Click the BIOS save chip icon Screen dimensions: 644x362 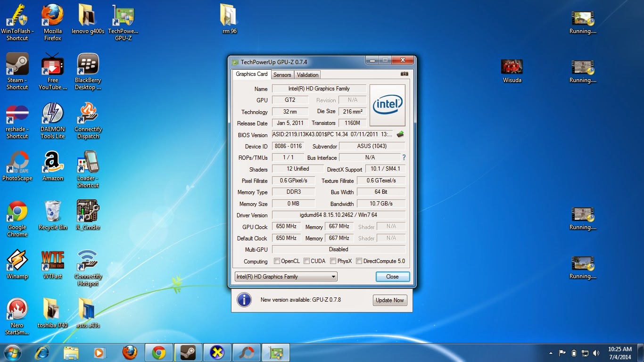point(400,134)
